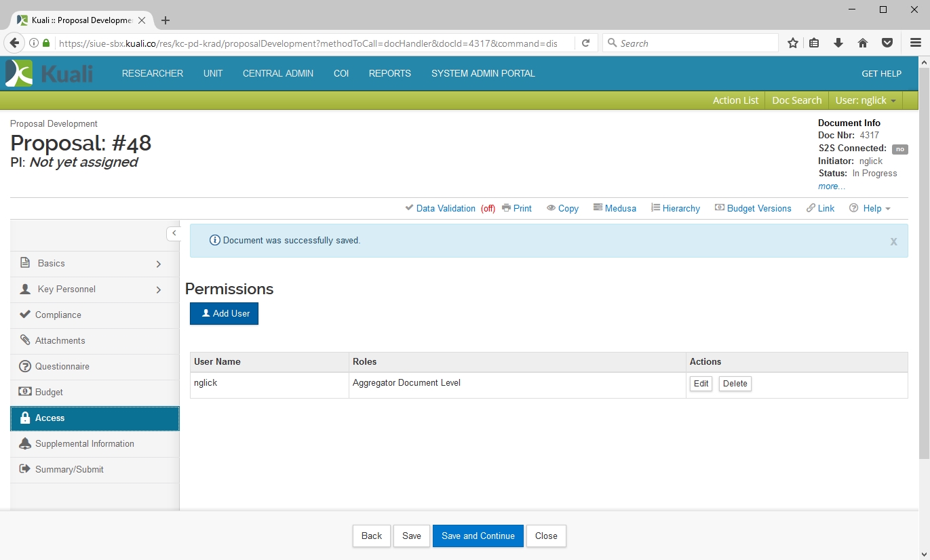The image size is (930, 560).
Task: Click the Print icon in toolbar
Action: click(506, 208)
